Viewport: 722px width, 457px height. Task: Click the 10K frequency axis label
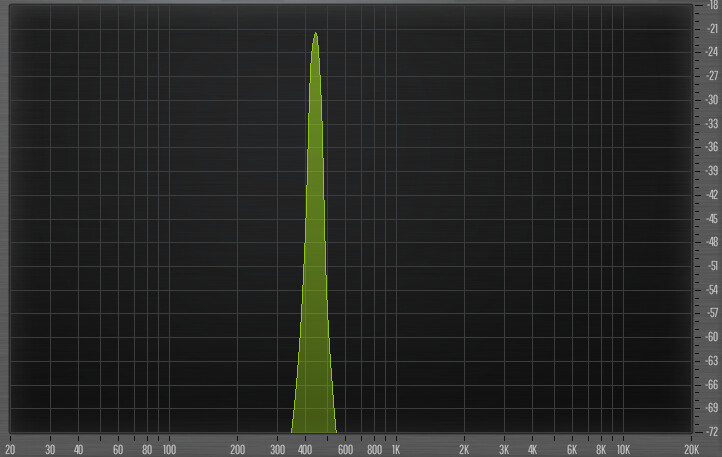pyautogui.click(x=622, y=450)
